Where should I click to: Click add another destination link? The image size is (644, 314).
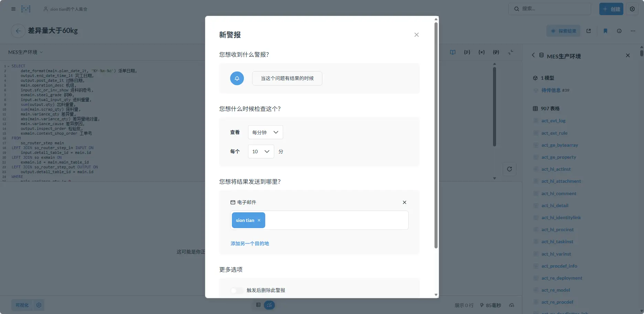pyautogui.click(x=249, y=244)
